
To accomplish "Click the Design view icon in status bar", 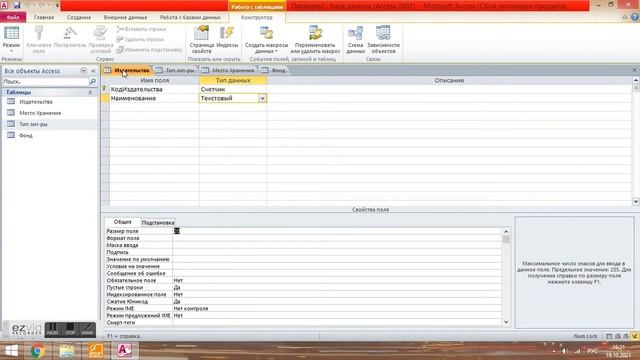I will [x=635, y=336].
